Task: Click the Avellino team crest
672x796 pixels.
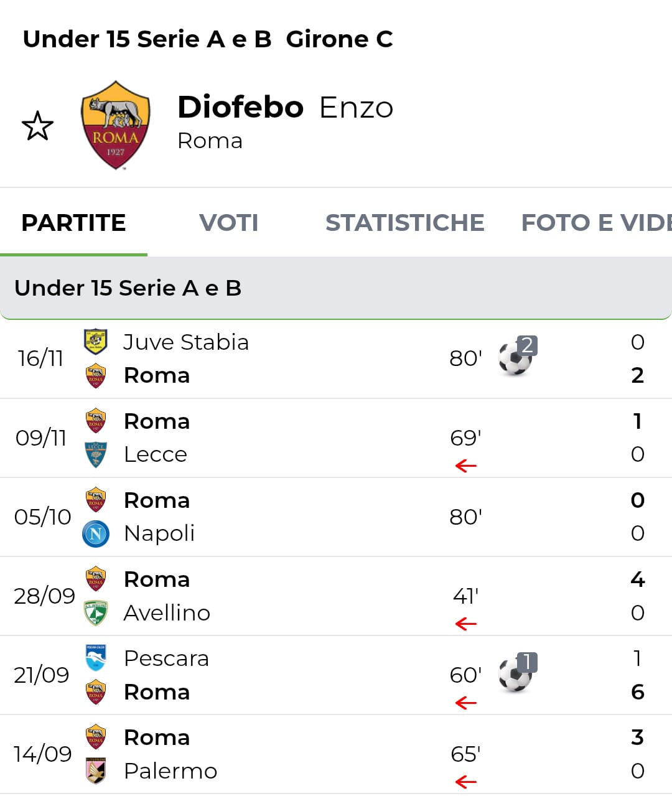Action: (96, 613)
